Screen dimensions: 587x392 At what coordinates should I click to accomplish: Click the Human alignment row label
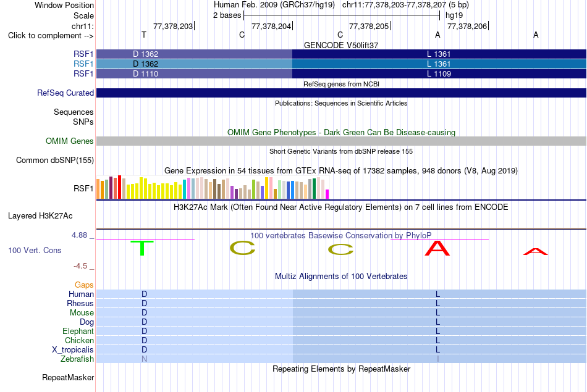pyautogui.click(x=81, y=294)
